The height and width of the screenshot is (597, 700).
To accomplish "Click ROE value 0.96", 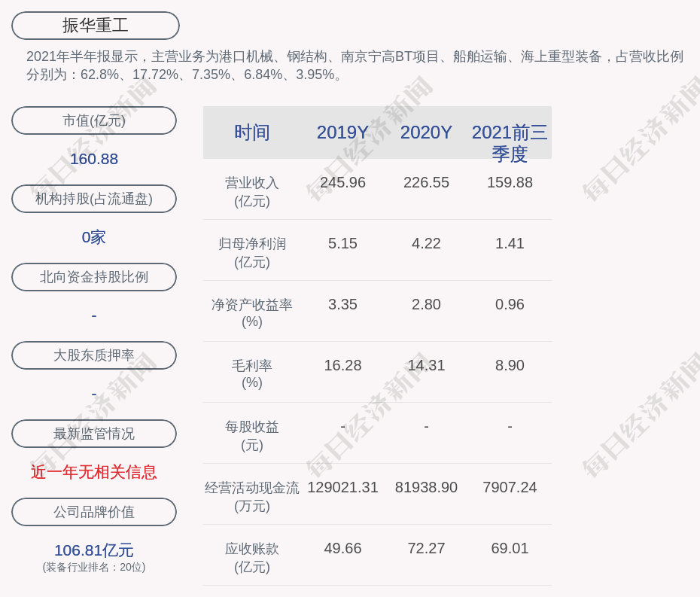I will (x=510, y=305).
